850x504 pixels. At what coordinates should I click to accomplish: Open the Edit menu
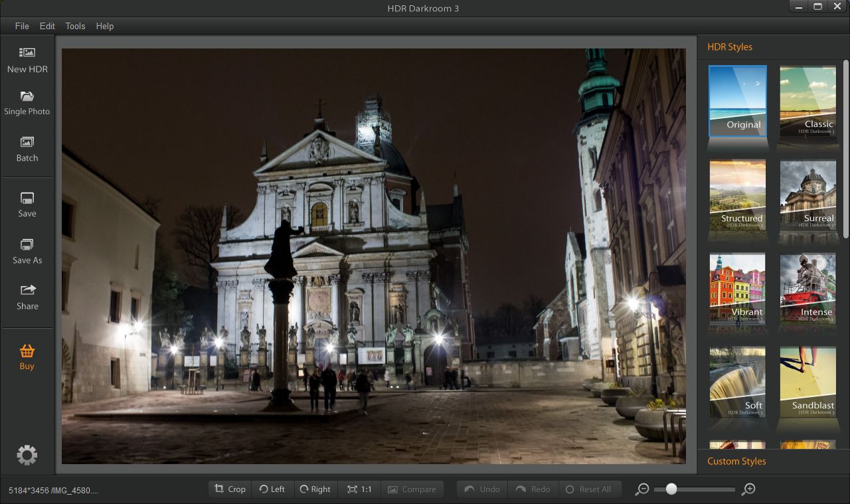[46, 26]
